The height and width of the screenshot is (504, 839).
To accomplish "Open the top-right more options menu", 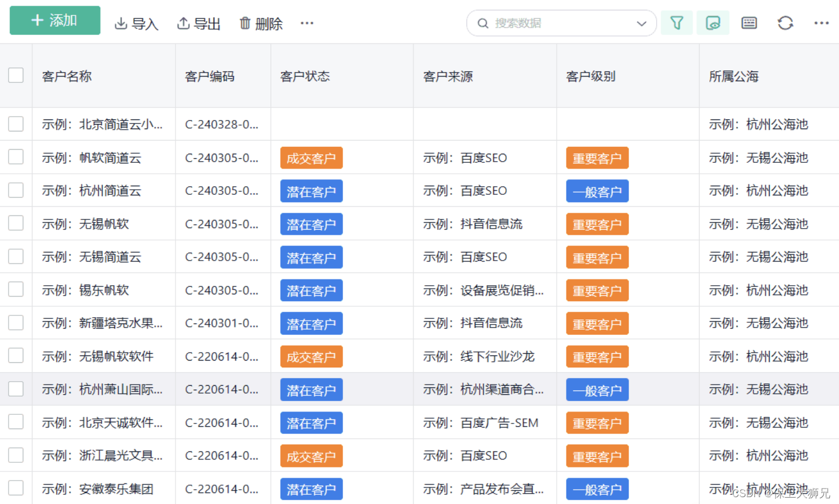I will click(821, 23).
